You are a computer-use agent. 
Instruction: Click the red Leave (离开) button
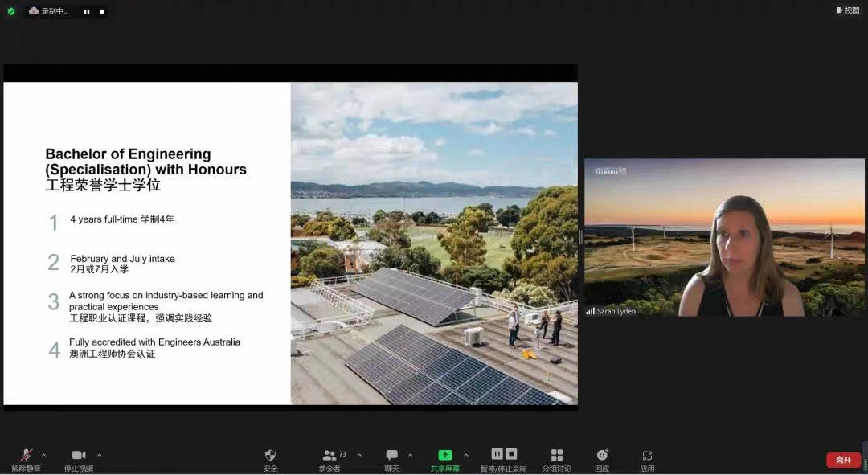843,460
